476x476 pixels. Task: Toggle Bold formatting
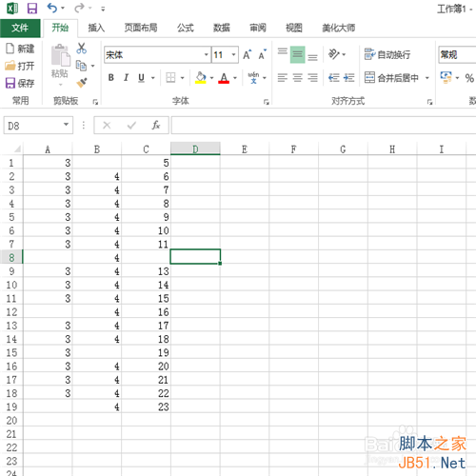[111, 78]
